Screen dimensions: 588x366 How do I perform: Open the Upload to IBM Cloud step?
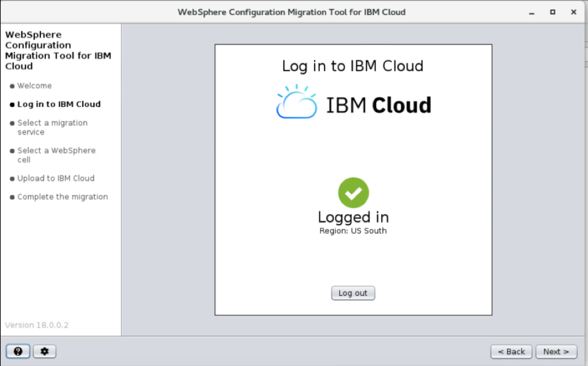tap(56, 178)
